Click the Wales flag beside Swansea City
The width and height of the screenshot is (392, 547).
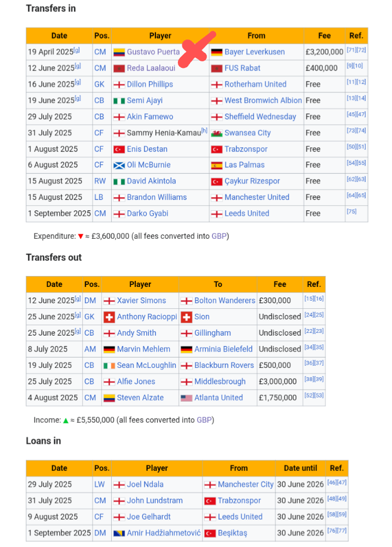[217, 133]
